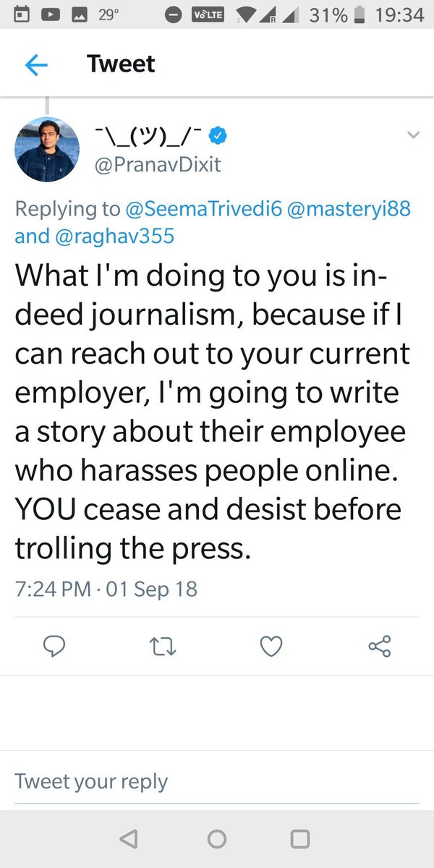Open the @PranavDixit handle
Image resolution: width=434 pixels, height=868 pixels.
(x=158, y=164)
